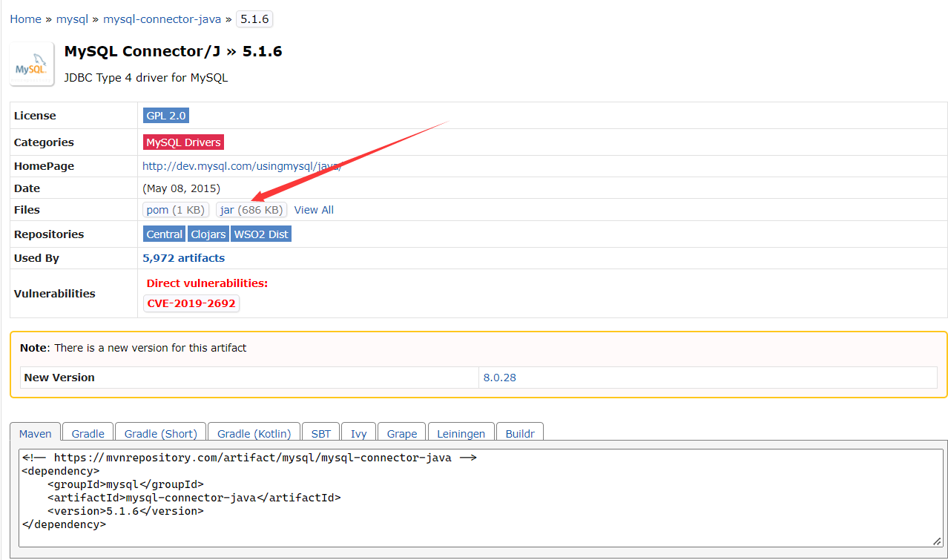Image resolution: width=948 pixels, height=560 pixels.
Task: Switch to the Leiningen tab
Action: pos(461,433)
